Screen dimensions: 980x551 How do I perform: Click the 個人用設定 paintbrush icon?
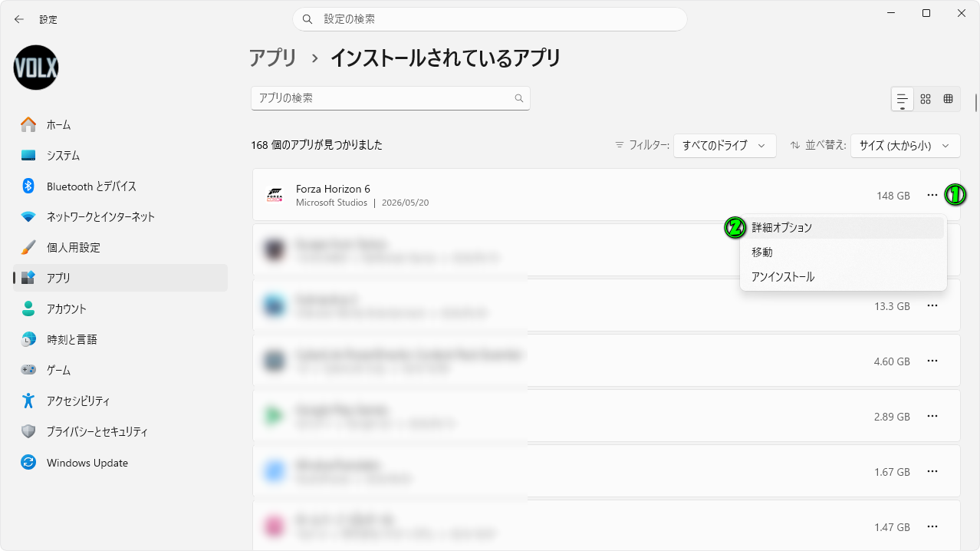pos(28,247)
